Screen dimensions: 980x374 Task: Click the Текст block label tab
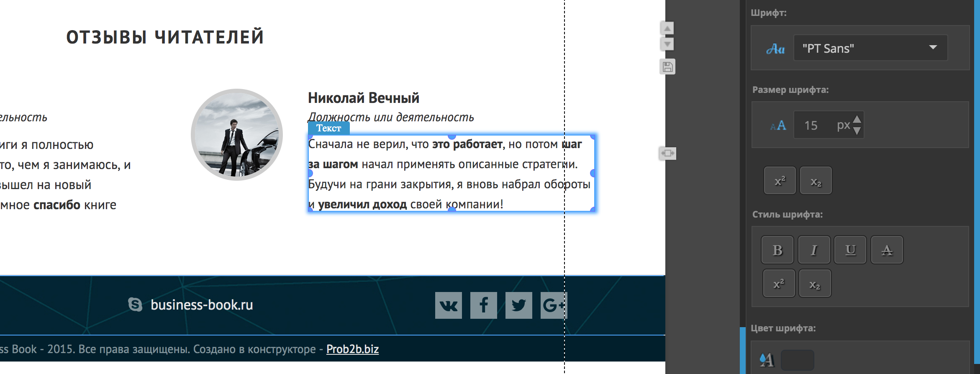(328, 128)
